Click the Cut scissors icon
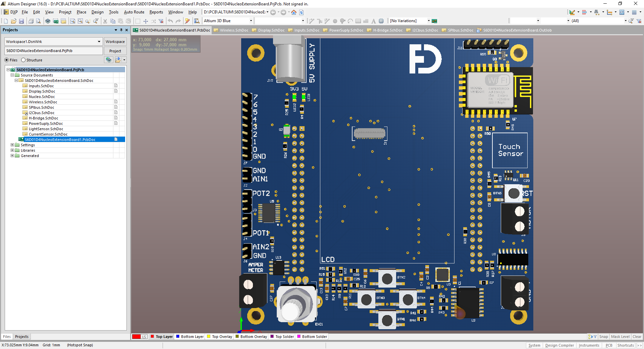The height and width of the screenshot is (349, 644). click(105, 21)
